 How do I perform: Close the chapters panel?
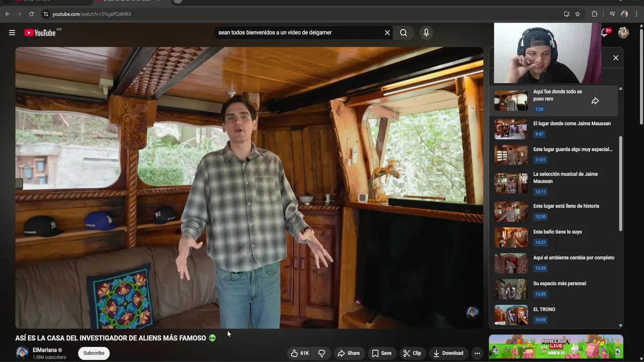(615, 58)
